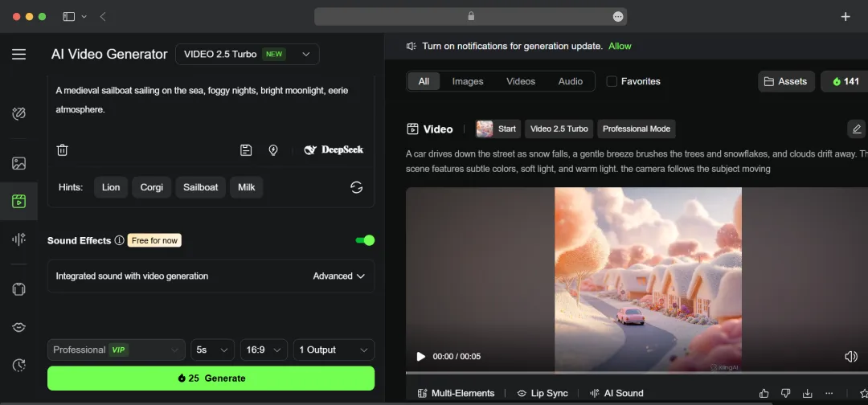Refresh the prompt hints
The height and width of the screenshot is (405, 868).
[x=357, y=187]
